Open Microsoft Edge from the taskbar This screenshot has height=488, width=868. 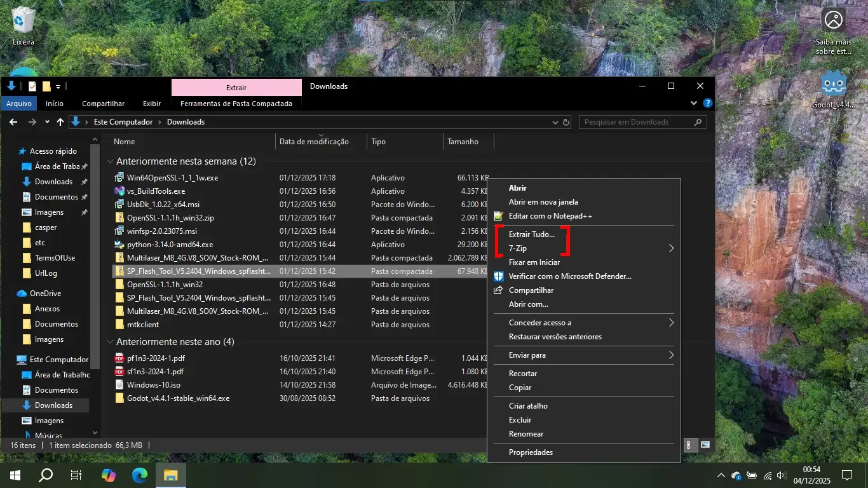[140, 475]
